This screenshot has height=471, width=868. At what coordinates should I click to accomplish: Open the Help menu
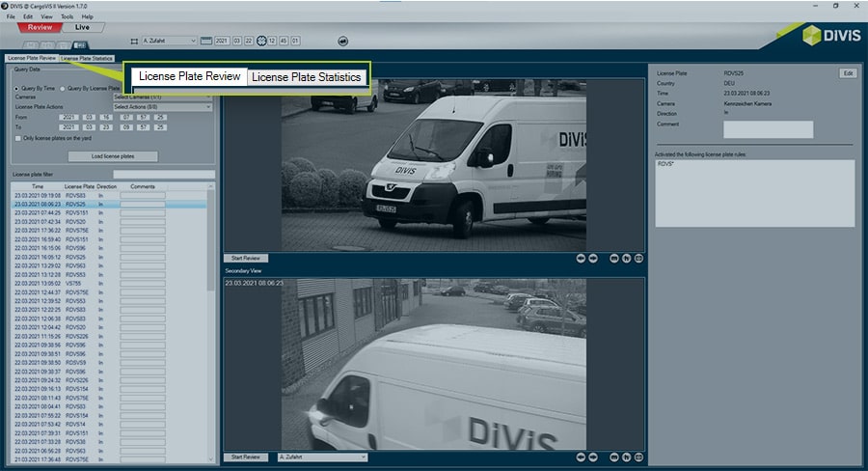87,16
